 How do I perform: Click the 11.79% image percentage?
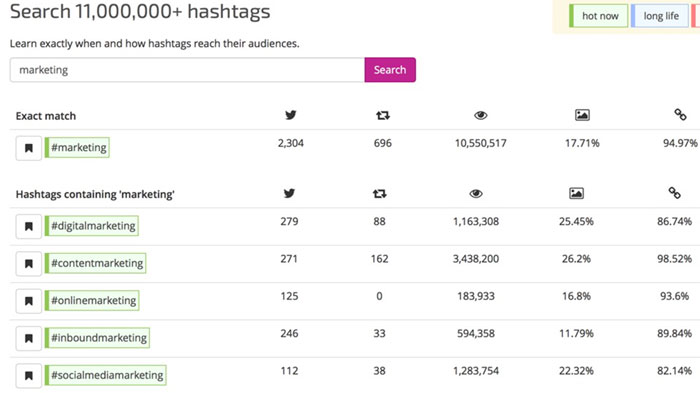[576, 334]
